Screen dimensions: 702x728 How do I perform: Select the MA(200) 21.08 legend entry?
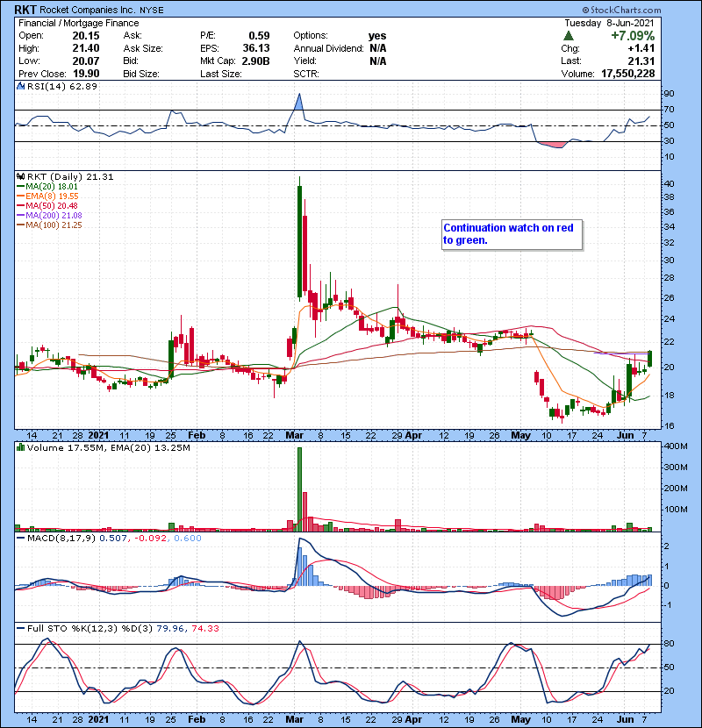pos(49,216)
